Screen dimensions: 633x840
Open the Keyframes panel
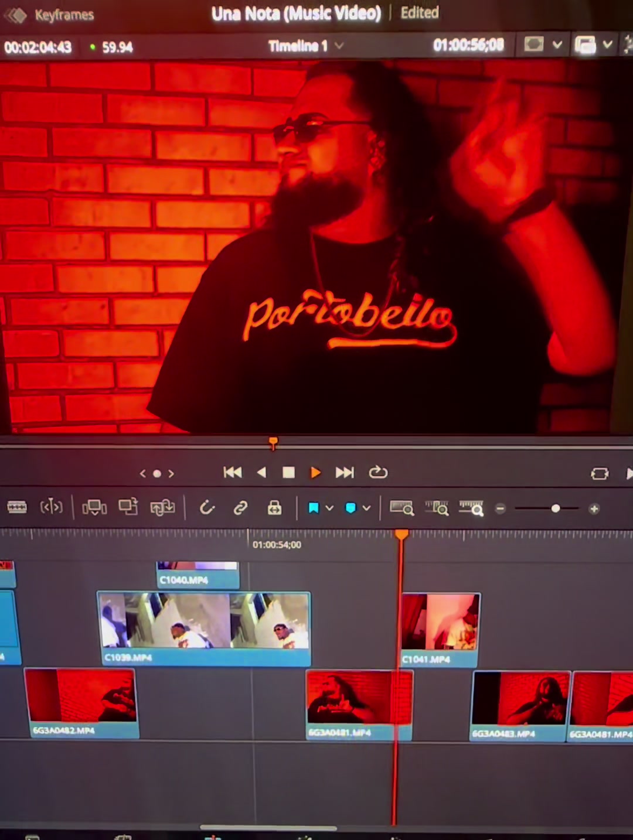click(x=50, y=15)
